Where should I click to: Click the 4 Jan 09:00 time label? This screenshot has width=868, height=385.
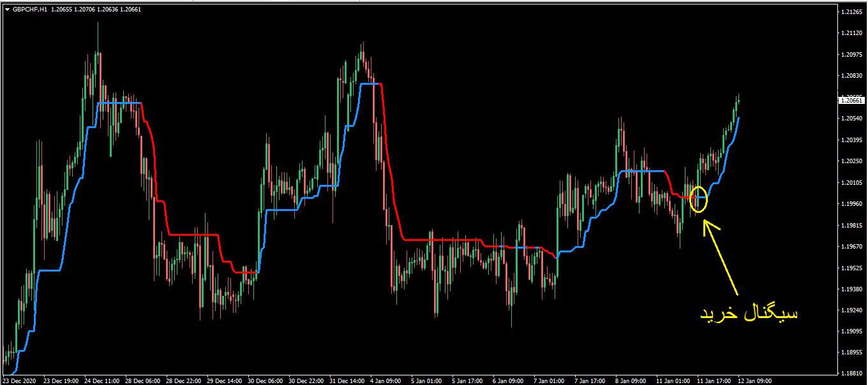tap(385, 381)
